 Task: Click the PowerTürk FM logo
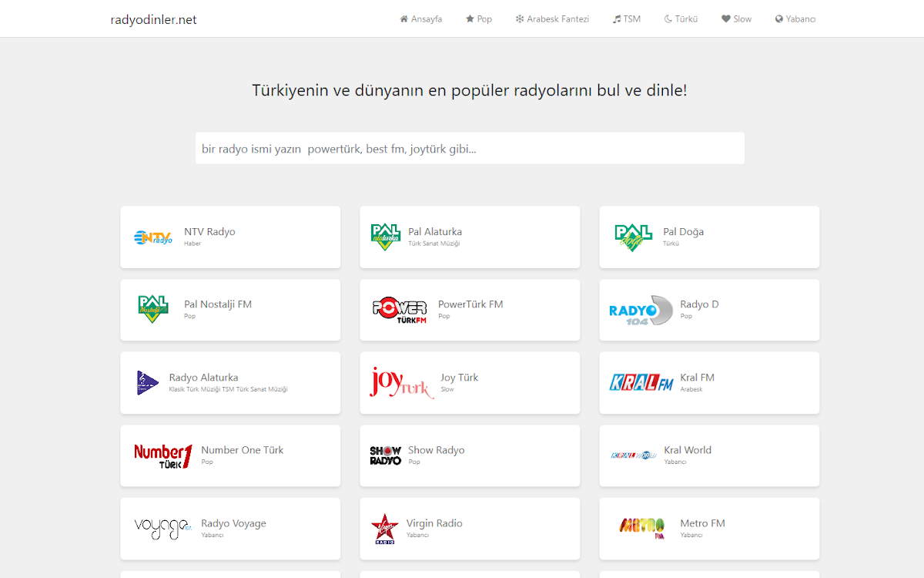pos(400,310)
